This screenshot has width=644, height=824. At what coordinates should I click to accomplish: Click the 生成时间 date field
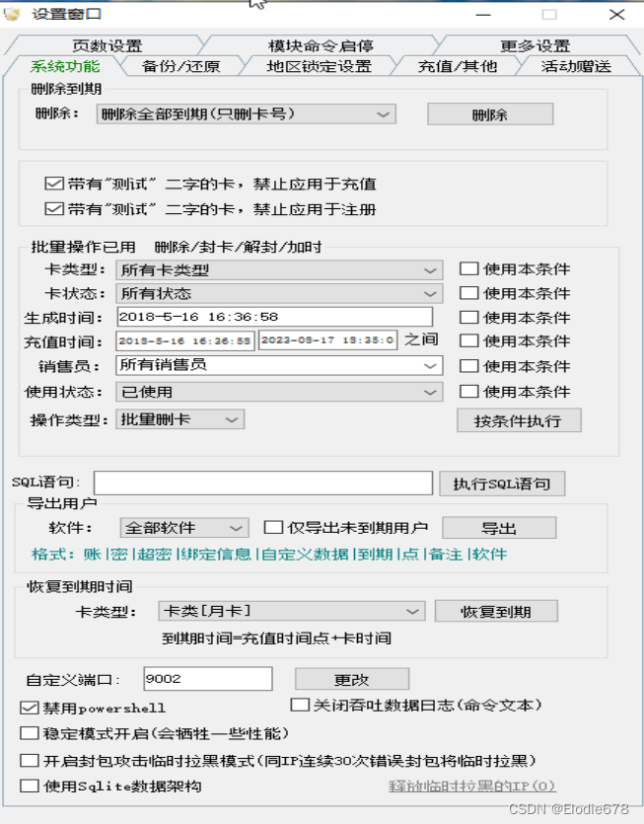point(274,317)
